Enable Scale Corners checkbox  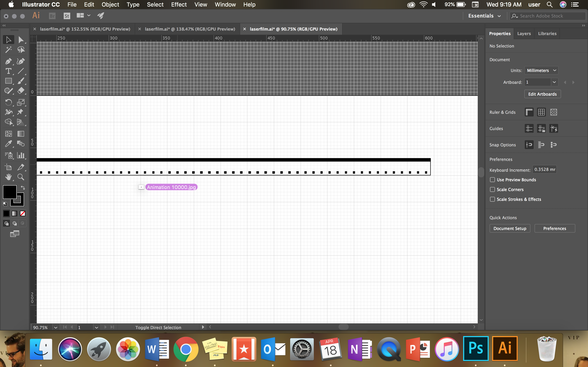click(492, 189)
